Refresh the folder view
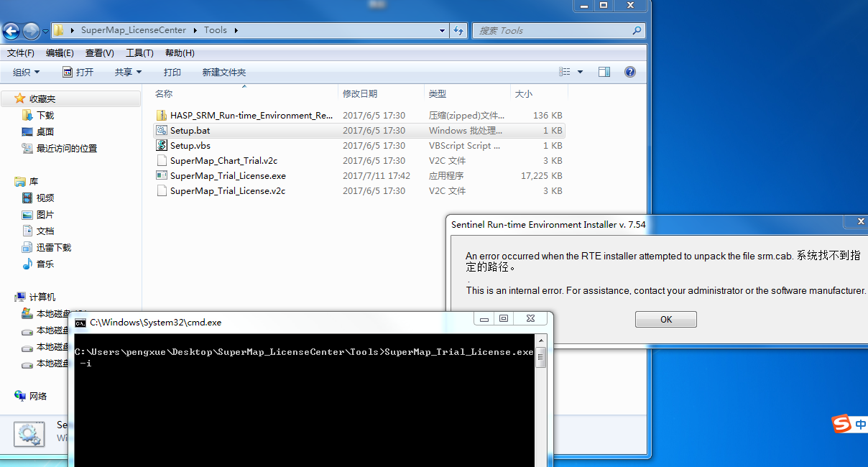The height and width of the screenshot is (467, 868). click(x=458, y=31)
